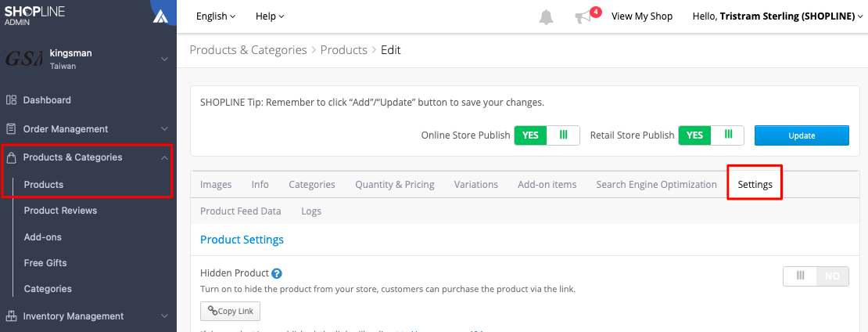Open Add-ons in the sidebar

pyautogui.click(x=43, y=236)
